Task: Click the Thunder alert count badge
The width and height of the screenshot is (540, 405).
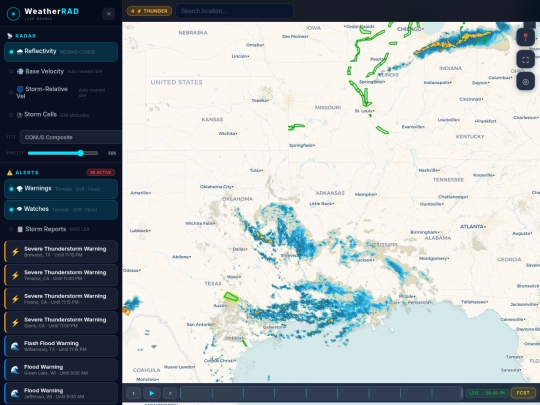Action: click(x=149, y=11)
